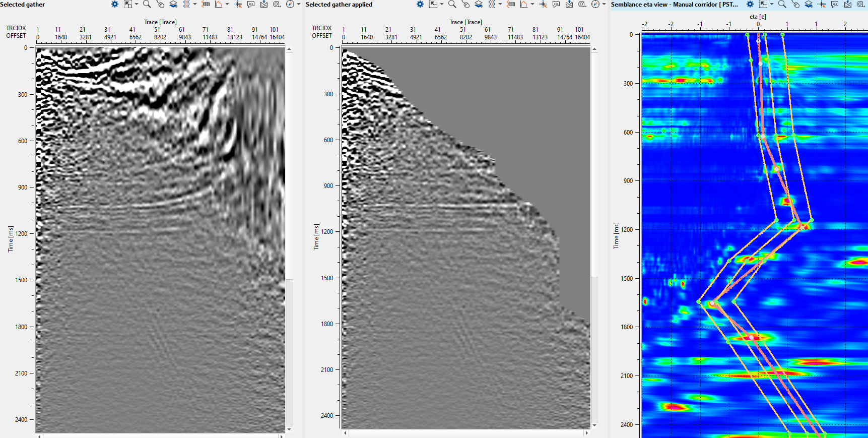Activate Semblance eta view panel title
This screenshot has width=868, height=438.
point(674,5)
